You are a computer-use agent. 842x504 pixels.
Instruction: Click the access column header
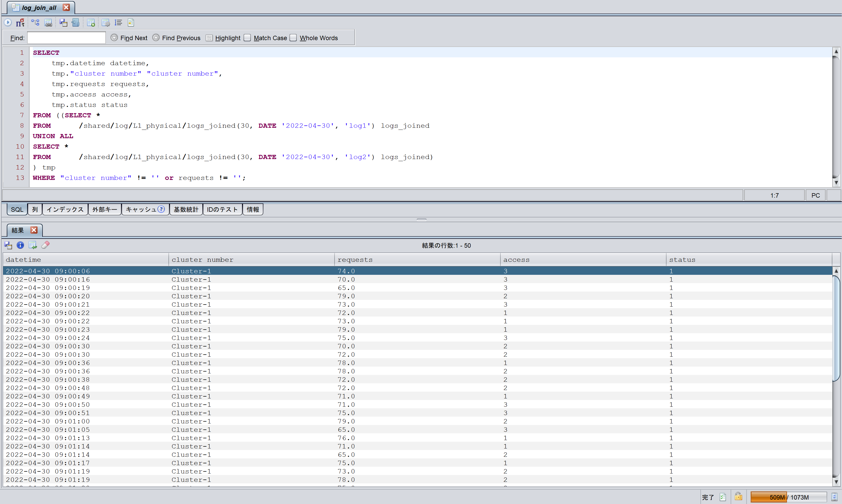(x=583, y=259)
